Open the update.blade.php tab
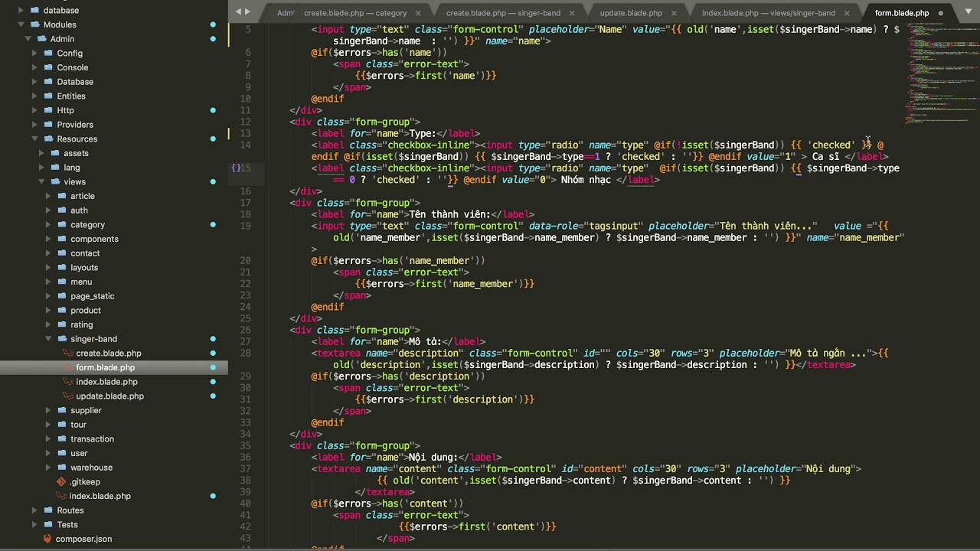The image size is (980, 551). [631, 13]
